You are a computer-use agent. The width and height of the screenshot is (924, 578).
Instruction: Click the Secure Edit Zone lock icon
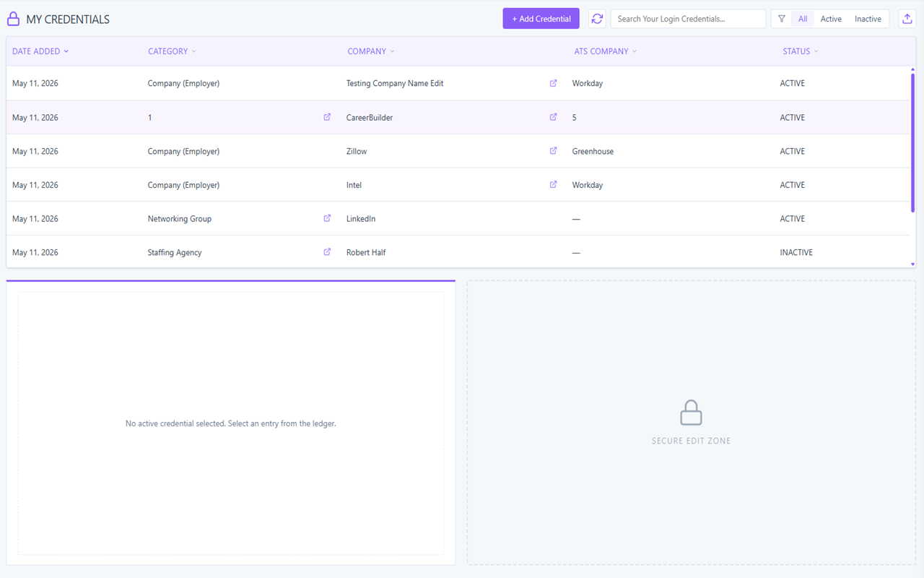(x=691, y=413)
